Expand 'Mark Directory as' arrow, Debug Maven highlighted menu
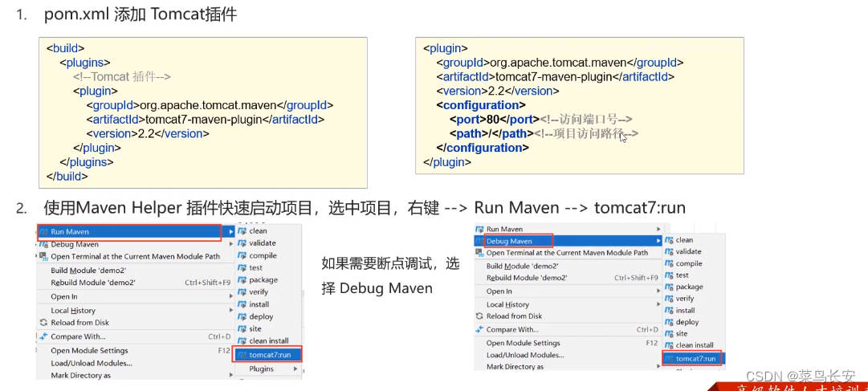Viewport: 868px width, 391px height. pyautogui.click(x=658, y=367)
